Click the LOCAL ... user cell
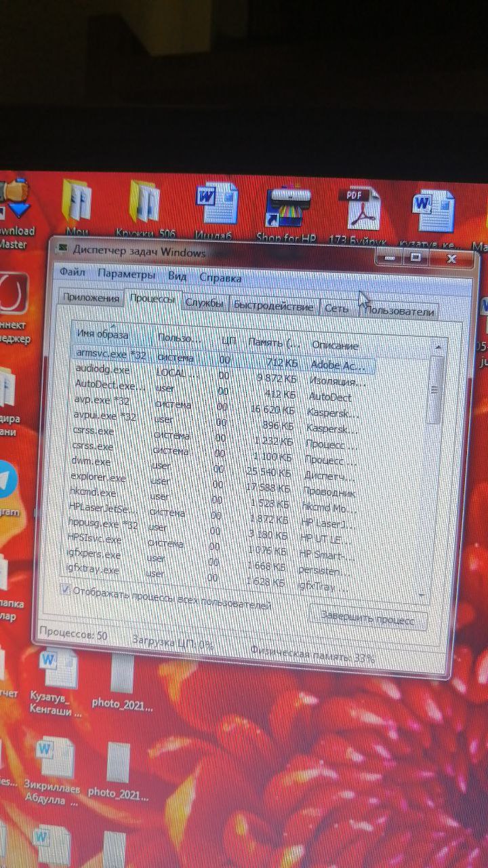 [x=178, y=372]
